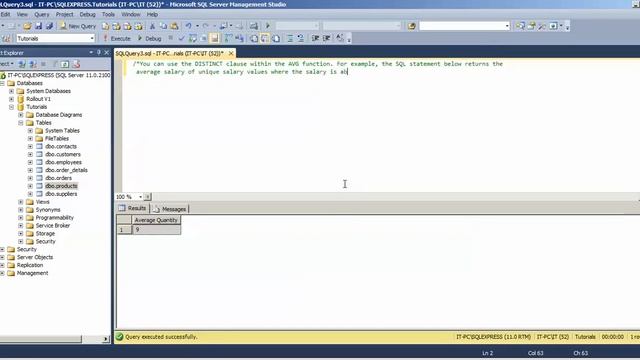Viewport: 640px width, 360px height.
Task: Click the Debug button
Action: click(x=149, y=38)
